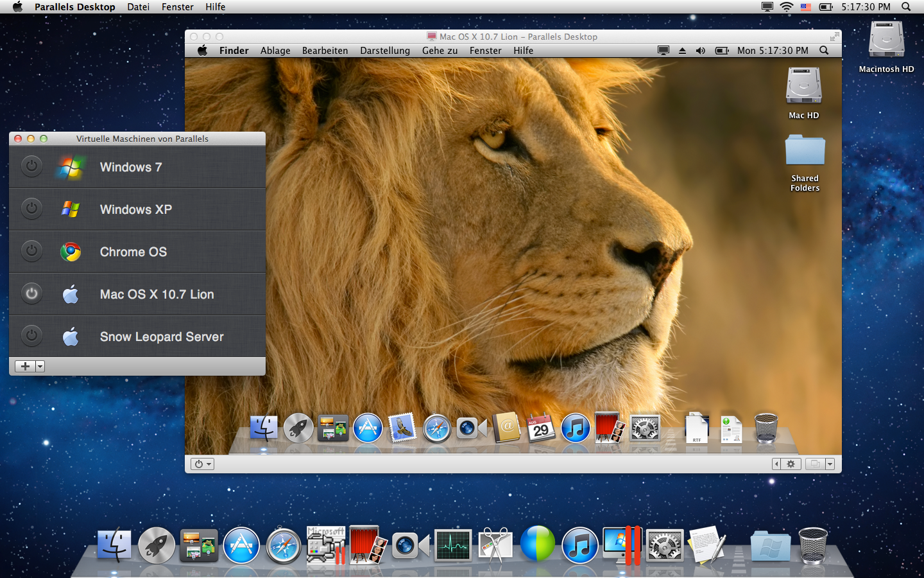Toggle power for the Windows XP virtual machine
This screenshot has height=578, width=924.
31,209
